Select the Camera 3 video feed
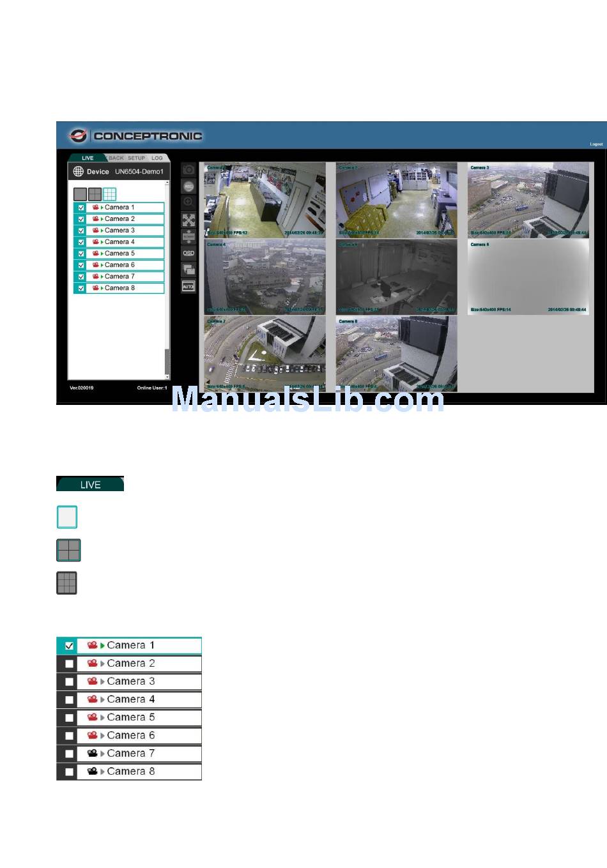Viewport: 607px width, 868px height. coord(528,200)
